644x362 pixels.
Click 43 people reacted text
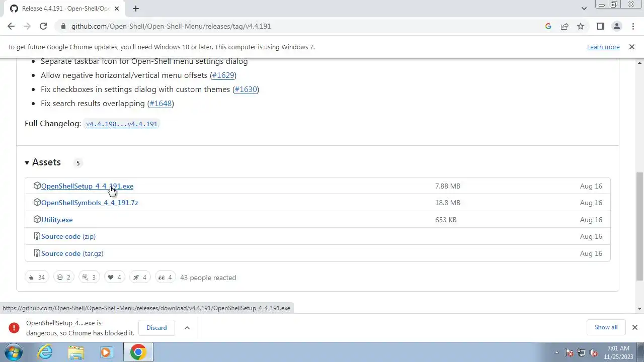pos(208,278)
